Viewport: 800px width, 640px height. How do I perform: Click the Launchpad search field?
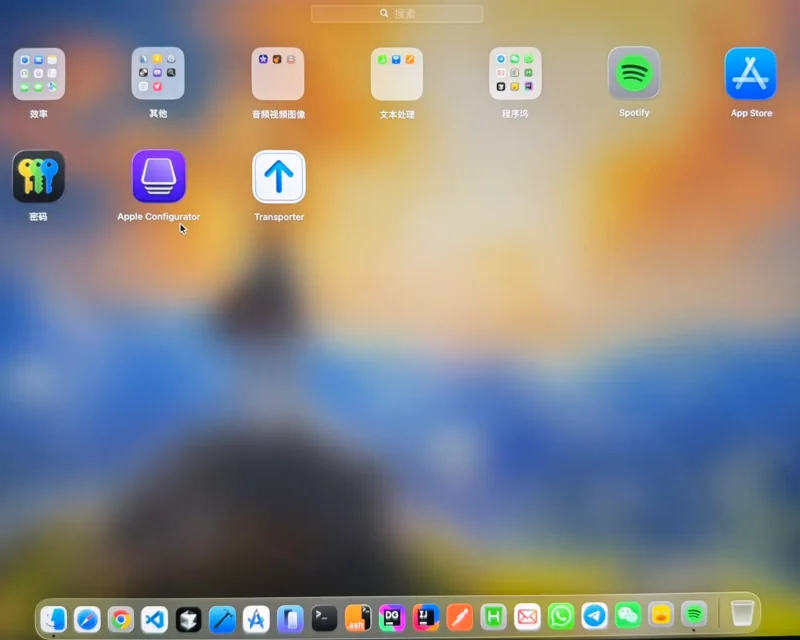(x=397, y=14)
